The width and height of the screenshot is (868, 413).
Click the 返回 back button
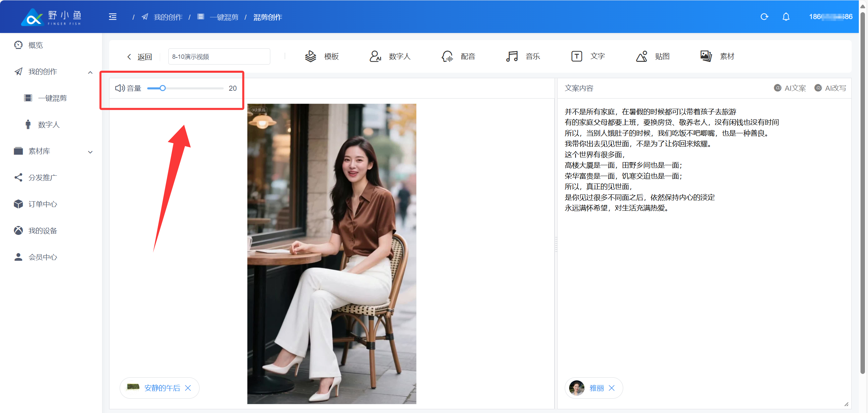(x=140, y=57)
